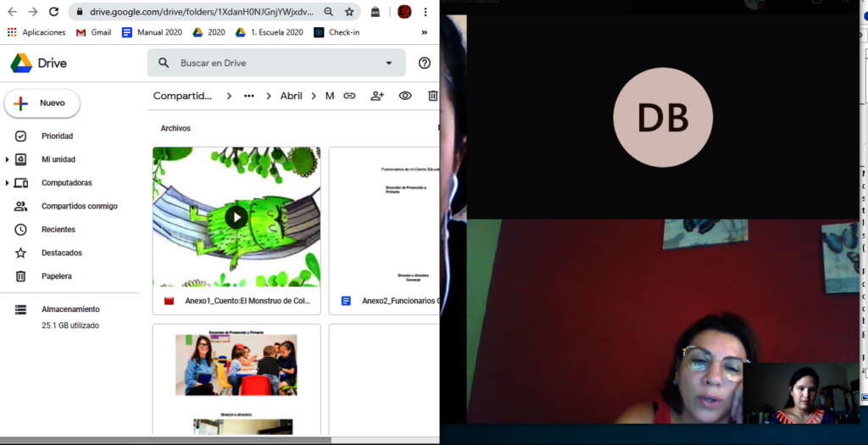This screenshot has width=868, height=445.
Task: Open the Recientes section
Action: pyautogui.click(x=58, y=230)
